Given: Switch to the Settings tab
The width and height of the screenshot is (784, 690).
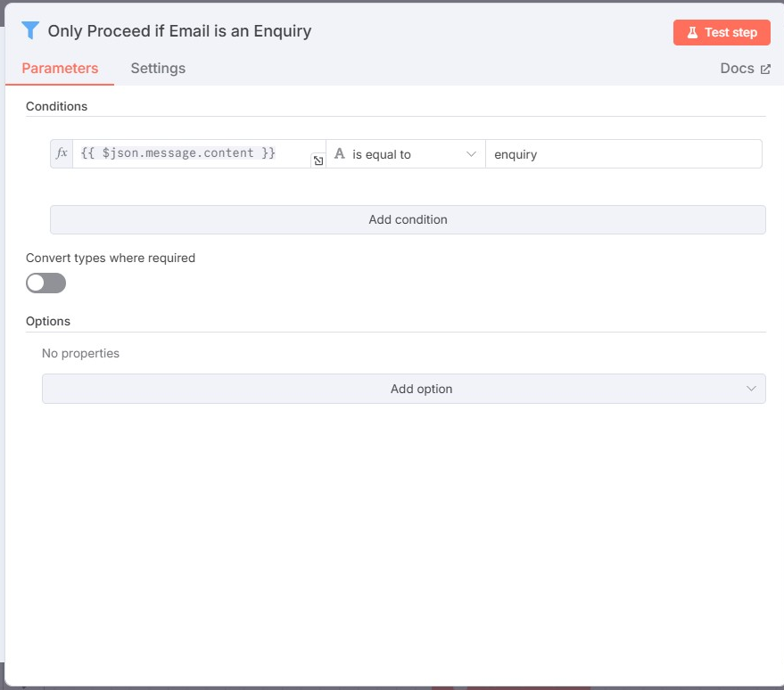Looking at the screenshot, I should 158,69.
